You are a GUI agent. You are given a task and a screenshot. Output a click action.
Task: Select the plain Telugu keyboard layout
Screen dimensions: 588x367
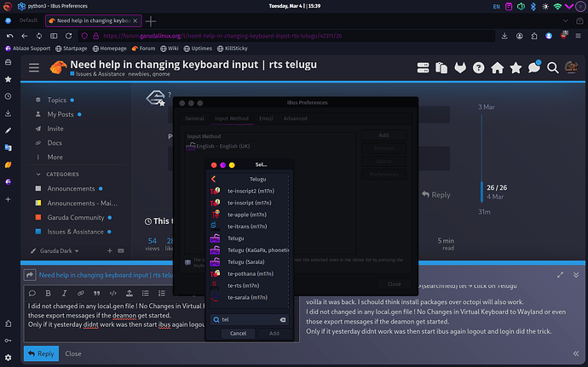click(x=249, y=238)
